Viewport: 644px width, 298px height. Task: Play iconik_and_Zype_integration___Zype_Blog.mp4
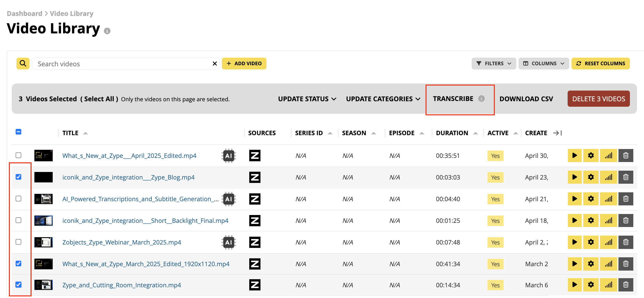tap(575, 177)
